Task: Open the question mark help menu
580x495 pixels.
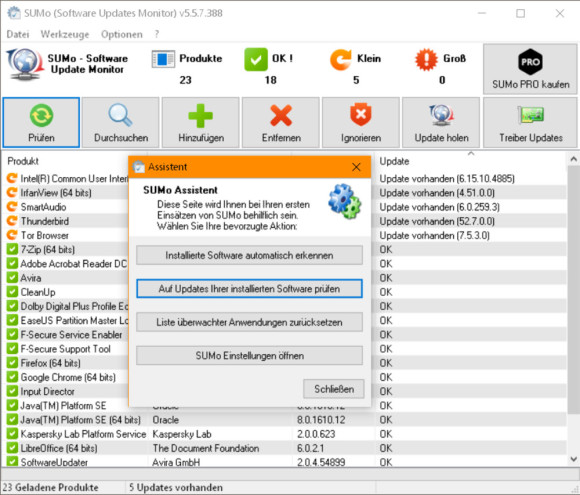Action: click(157, 34)
